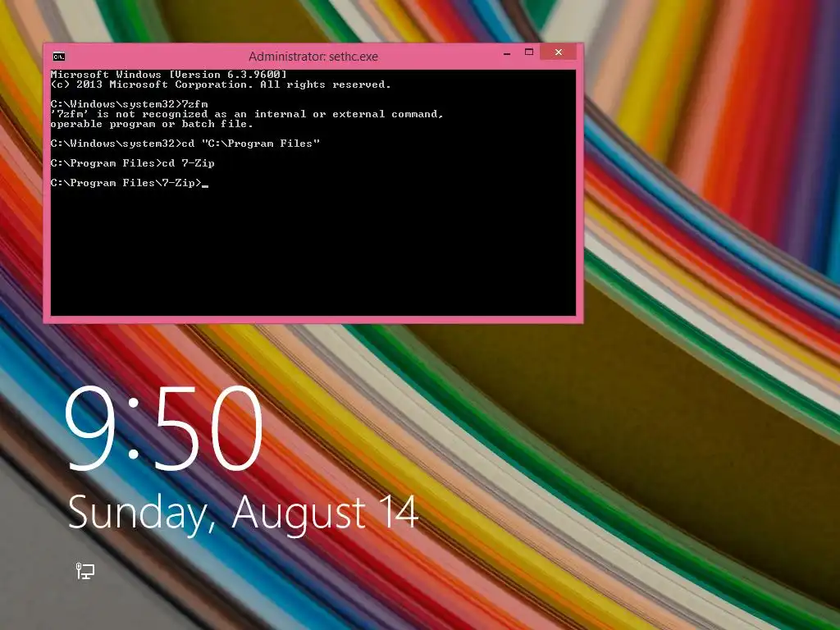Click the line cd "C:\Program Files"
Image resolution: width=840 pixels, height=630 pixels.
[x=185, y=144]
